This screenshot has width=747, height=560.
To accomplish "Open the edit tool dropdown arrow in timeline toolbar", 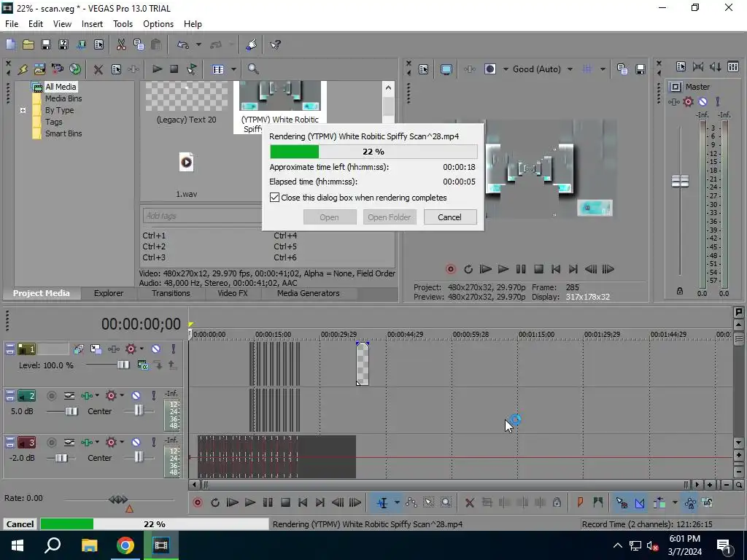I will (x=396, y=502).
